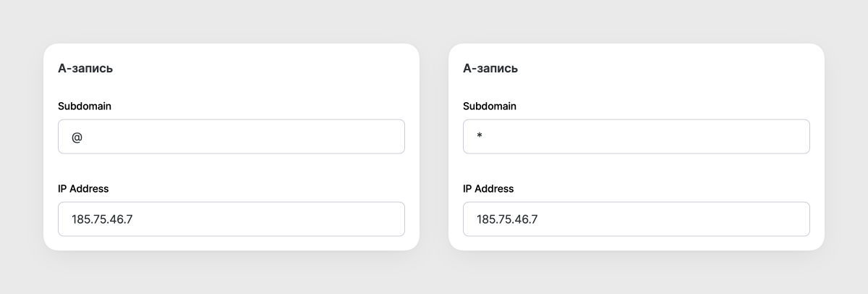
Task: Click the Subdomain field containing "@"
Action: [x=231, y=137]
